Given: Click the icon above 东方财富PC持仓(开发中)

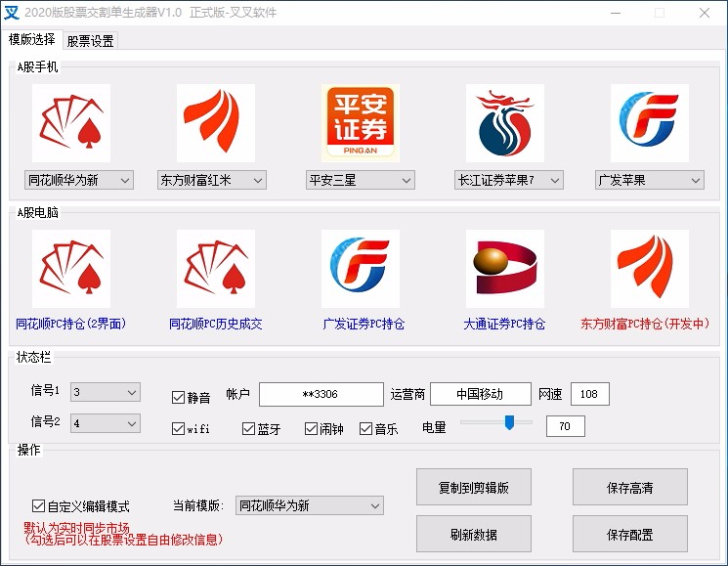Looking at the screenshot, I should [650, 269].
